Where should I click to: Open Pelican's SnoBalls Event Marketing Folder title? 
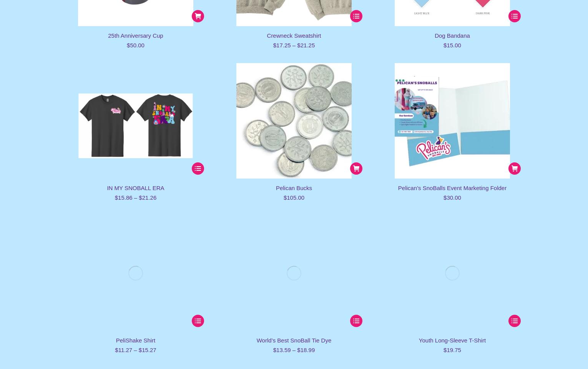452,188
